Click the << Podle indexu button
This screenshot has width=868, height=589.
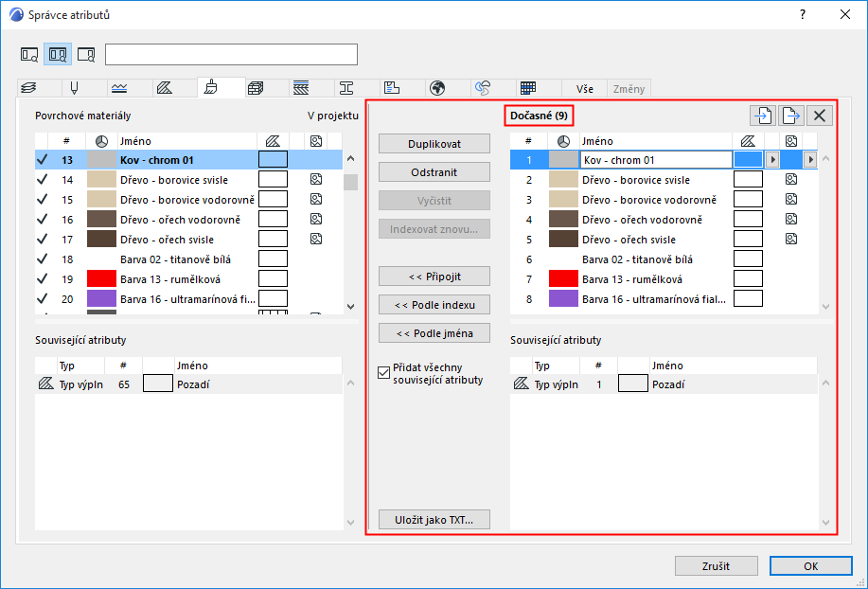(434, 305)
